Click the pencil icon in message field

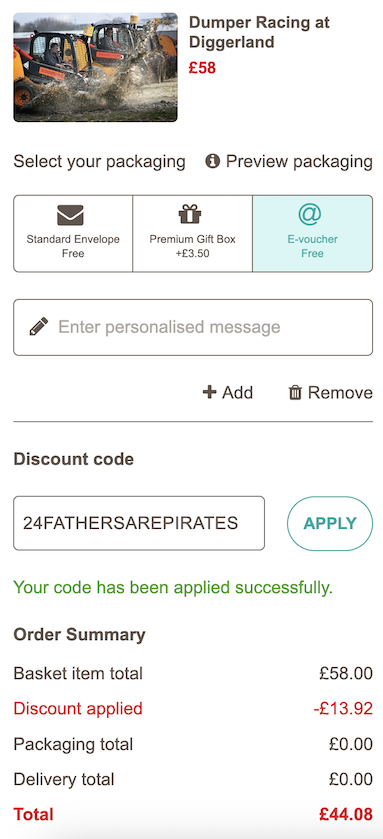(39, 326)
